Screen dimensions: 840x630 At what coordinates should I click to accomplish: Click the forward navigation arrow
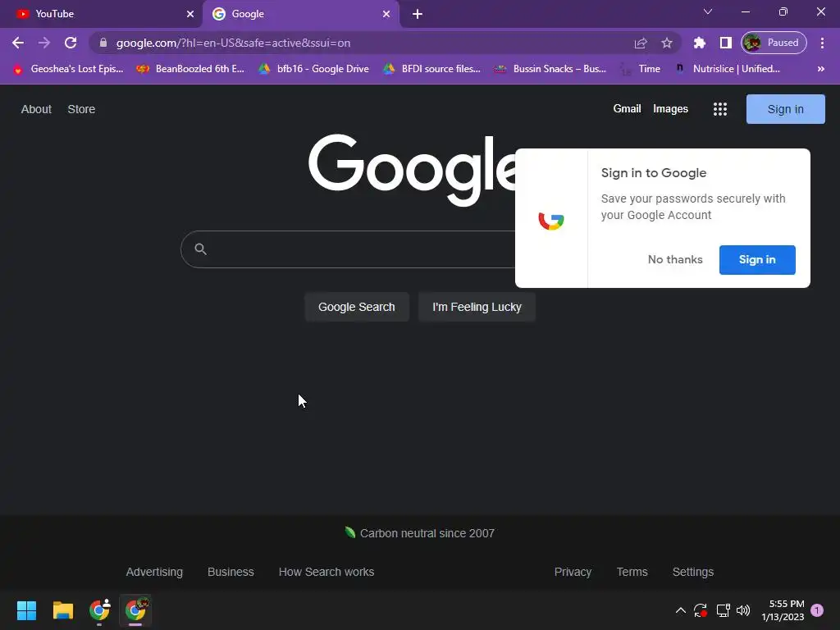(44, 43)
